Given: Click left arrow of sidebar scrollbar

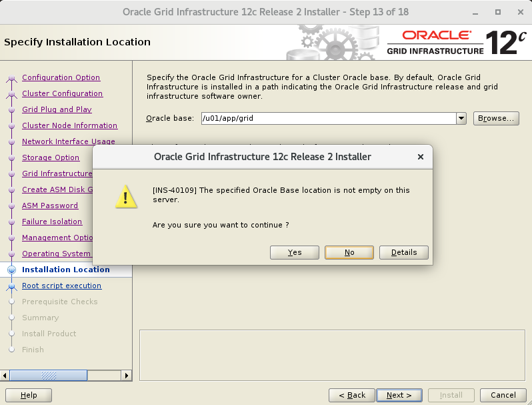Looking at the screenshot, I should point(5,376).
